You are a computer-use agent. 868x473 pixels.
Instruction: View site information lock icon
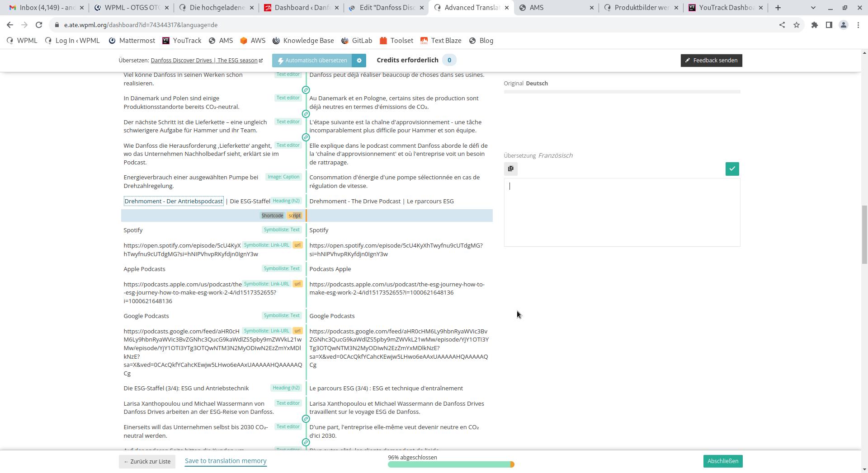click(57, 25)
